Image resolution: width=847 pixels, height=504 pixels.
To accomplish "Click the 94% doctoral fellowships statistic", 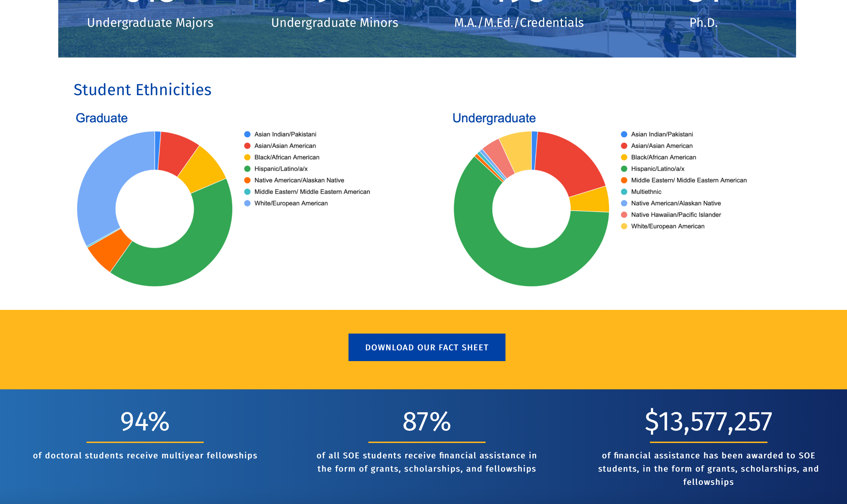I will [145, 422].
